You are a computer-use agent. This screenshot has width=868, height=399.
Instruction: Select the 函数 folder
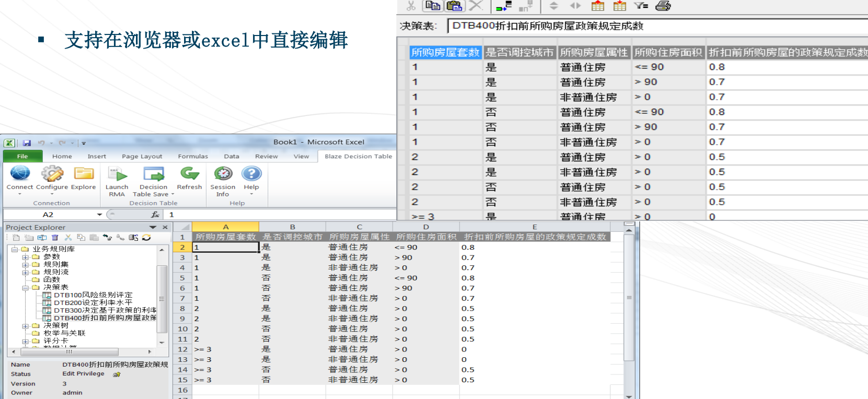click(x=52, y=280)
